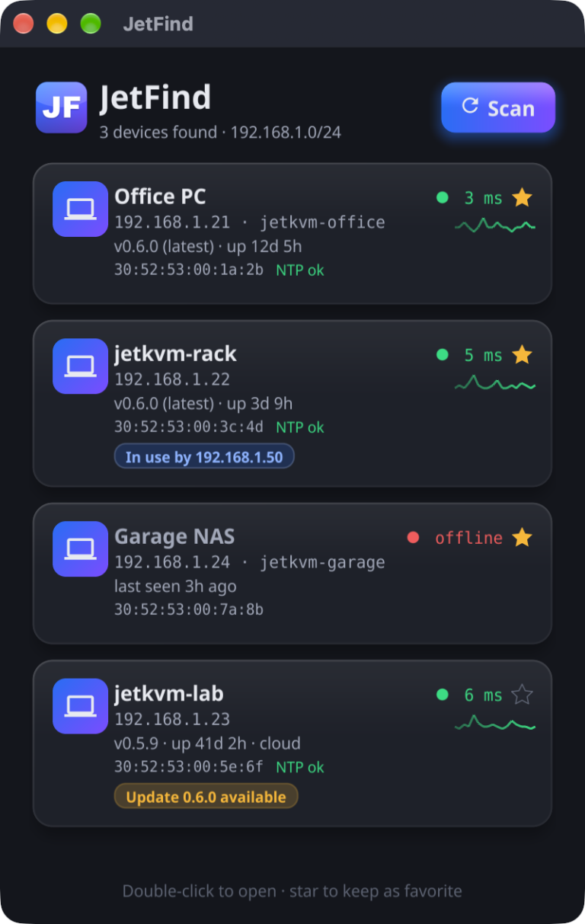Maximize JetFind window with green button
The image size is (585, 924).
coord(91,24)
